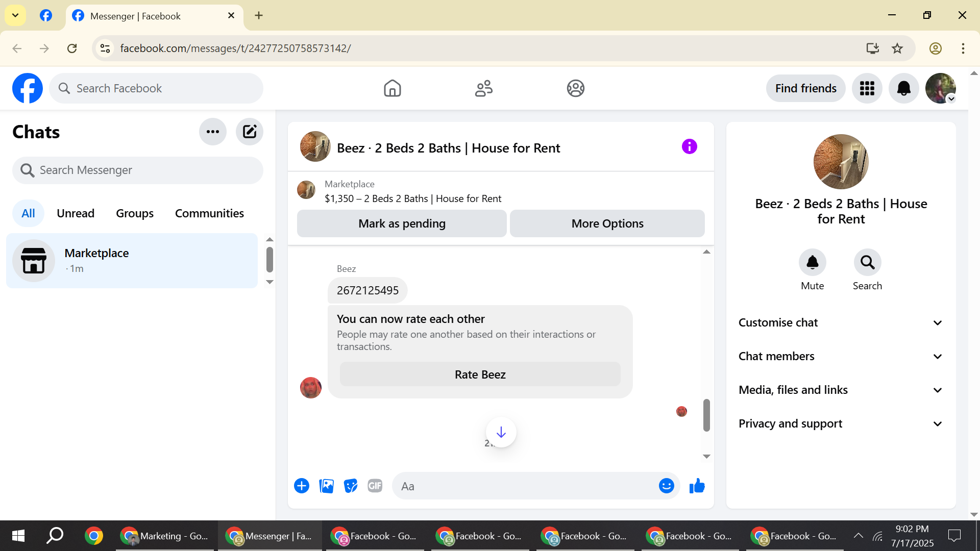The width and height of the screenshot is (980, 551).
Task: Click the message bubble 2672125495
Action: click(x=367, y=290)
